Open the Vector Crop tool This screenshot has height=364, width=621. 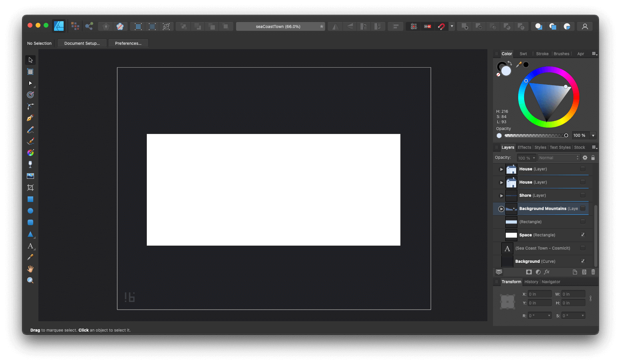[30, 187]
